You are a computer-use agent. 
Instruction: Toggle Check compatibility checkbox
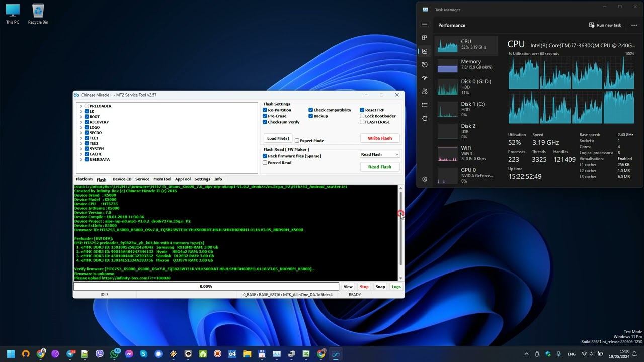point(310,110)
